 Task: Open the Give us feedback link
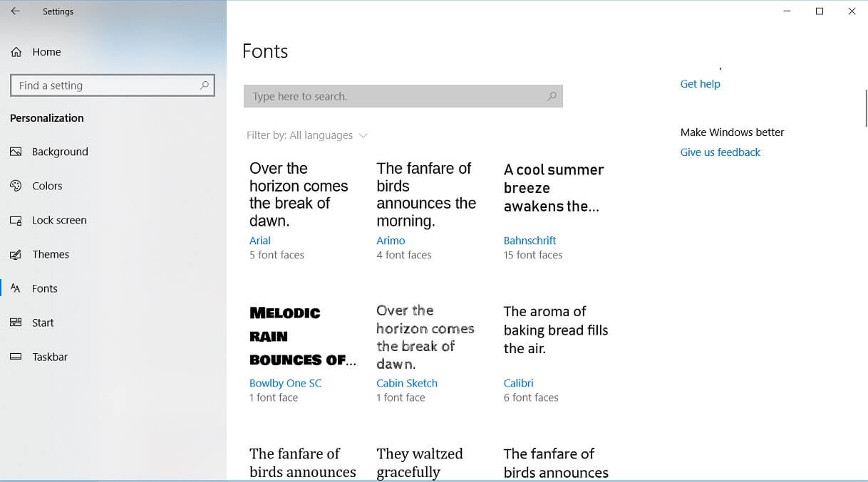pos(720,152)
